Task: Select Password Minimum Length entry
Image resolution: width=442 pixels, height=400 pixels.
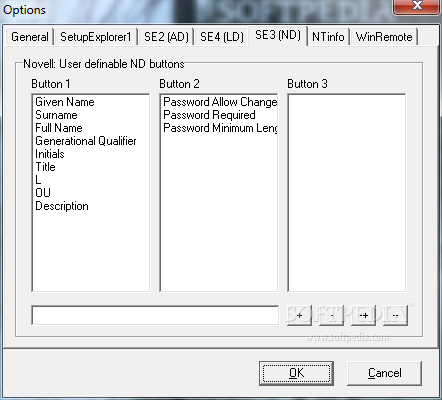Action: point(220,128)
